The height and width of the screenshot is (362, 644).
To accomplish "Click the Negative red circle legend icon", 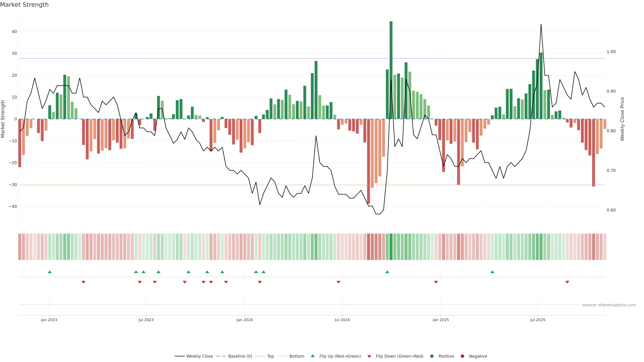I will coord(462,356).
